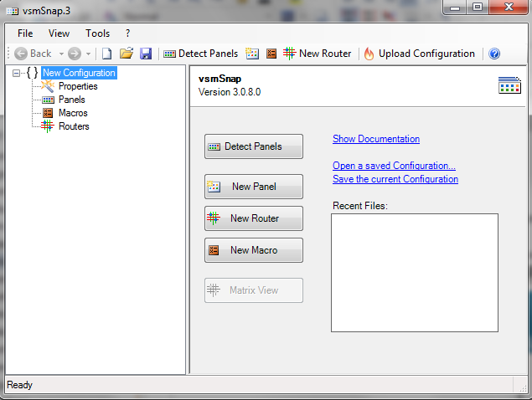Click inside the Recent Files list box

(414, 272)
